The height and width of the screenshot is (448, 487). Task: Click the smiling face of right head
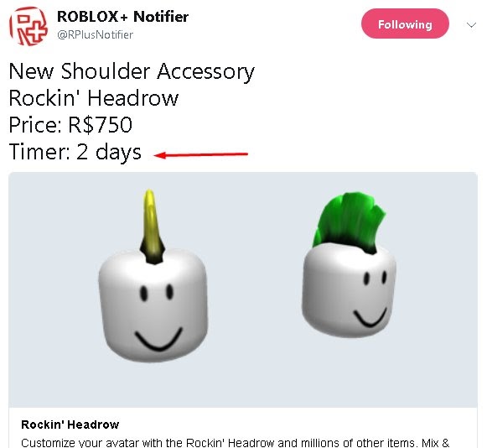click(x=371, y=299)
